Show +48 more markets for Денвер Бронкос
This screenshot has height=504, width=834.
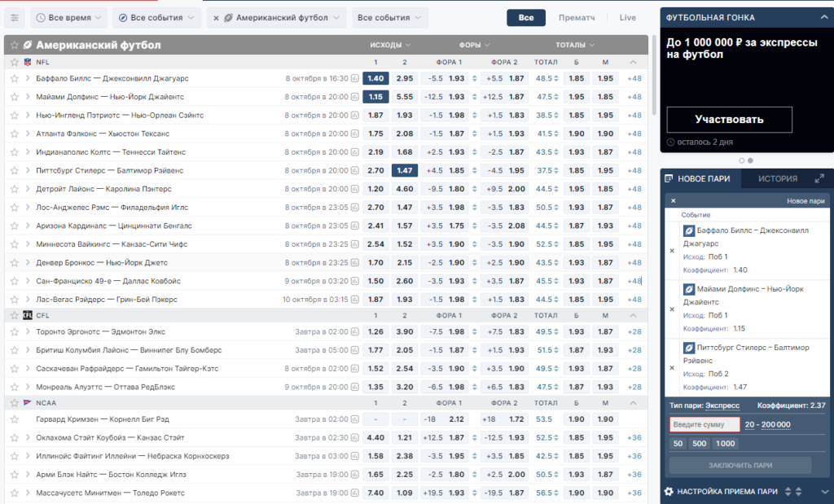point(634,263)
